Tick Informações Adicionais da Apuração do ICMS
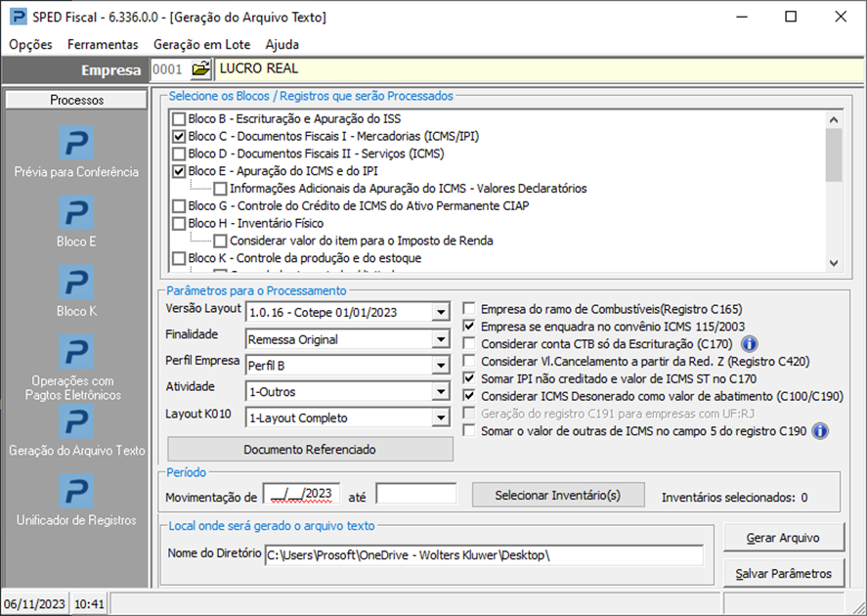 tap(220, 189)
